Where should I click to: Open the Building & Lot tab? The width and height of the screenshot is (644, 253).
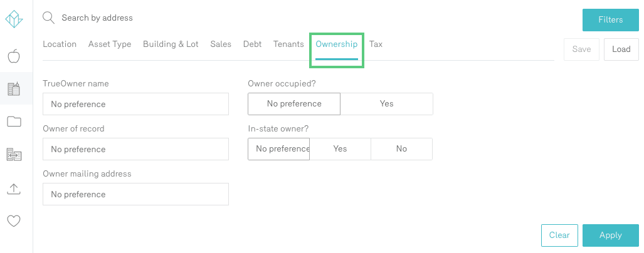[x=171, y=44]
